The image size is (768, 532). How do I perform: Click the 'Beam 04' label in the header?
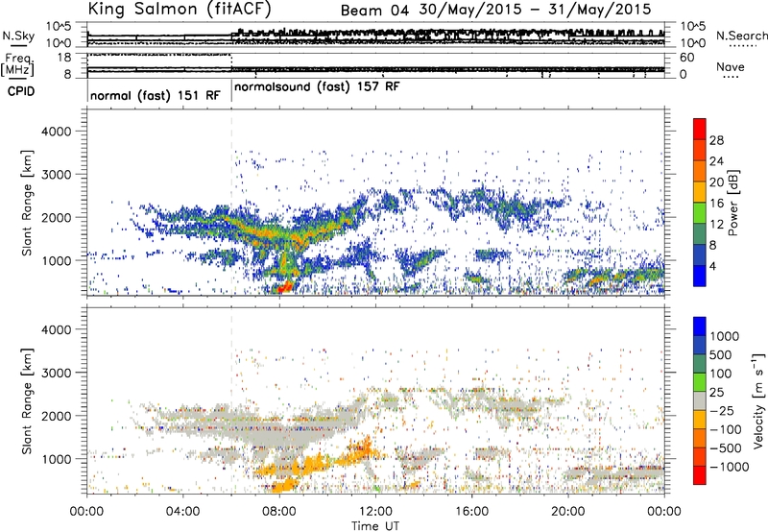click(x=374, y=11)
